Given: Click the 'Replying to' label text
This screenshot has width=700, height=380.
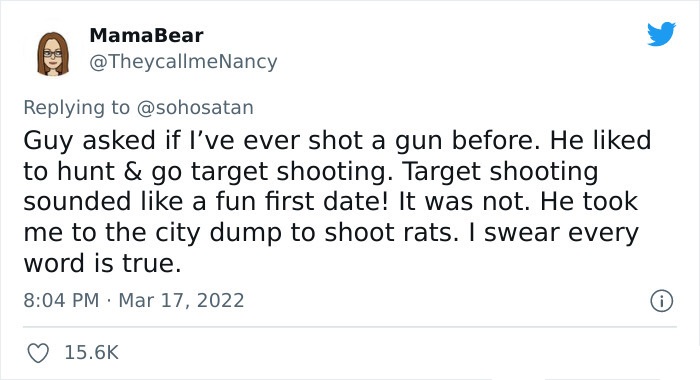Looking at the screenshot, I should 76,108.
